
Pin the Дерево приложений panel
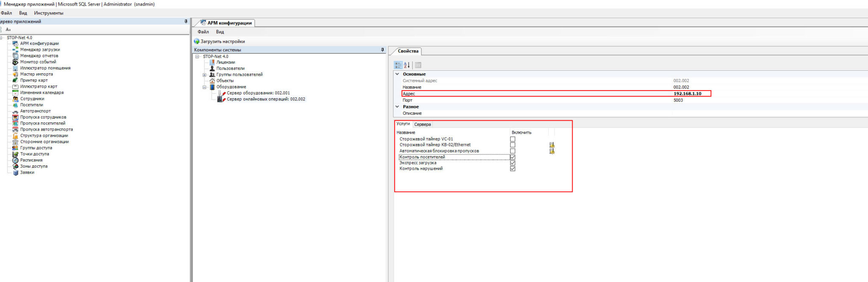186,21
